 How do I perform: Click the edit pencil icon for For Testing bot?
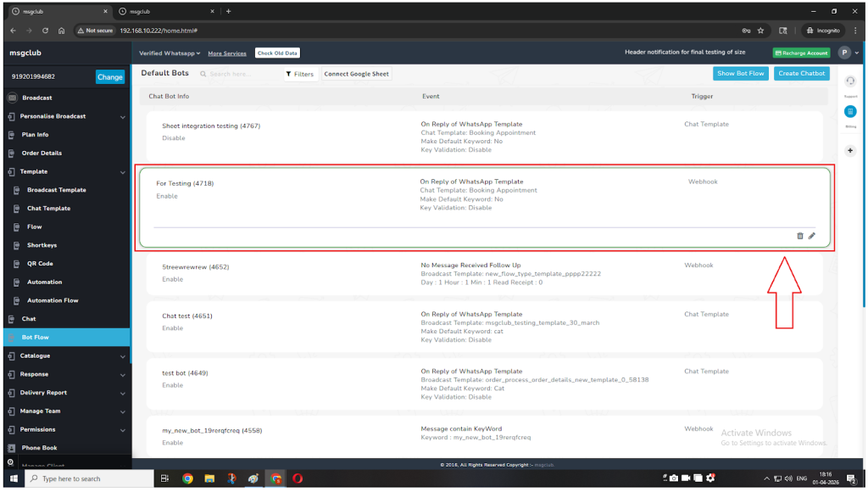pos(811,236)
